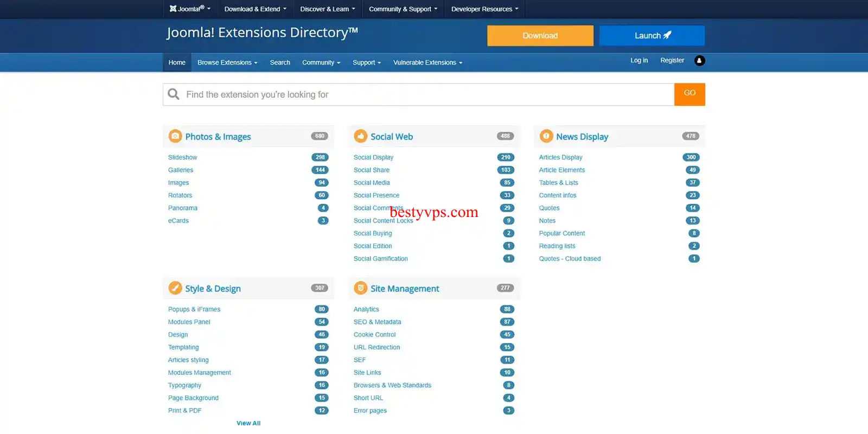Open Popular Content subcategory

pyautogui.click(x=561, y=233)
